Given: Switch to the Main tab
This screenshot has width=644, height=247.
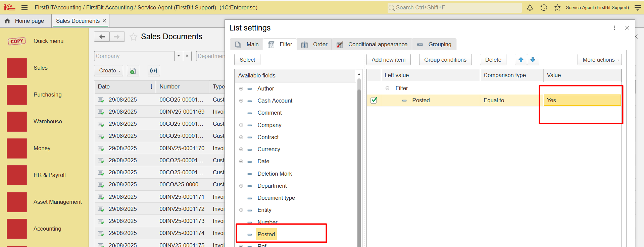Looking at the screenshot, I should click(247, 44).
